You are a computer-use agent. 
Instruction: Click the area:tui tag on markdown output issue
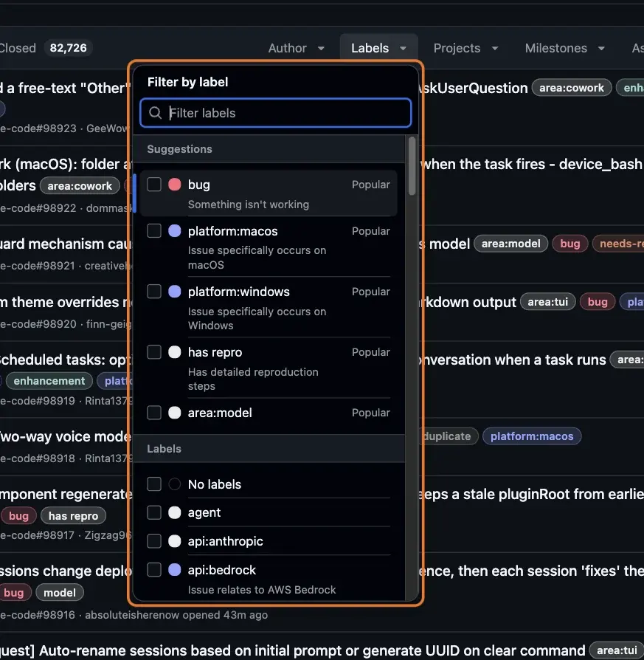[x=547, y=302]
